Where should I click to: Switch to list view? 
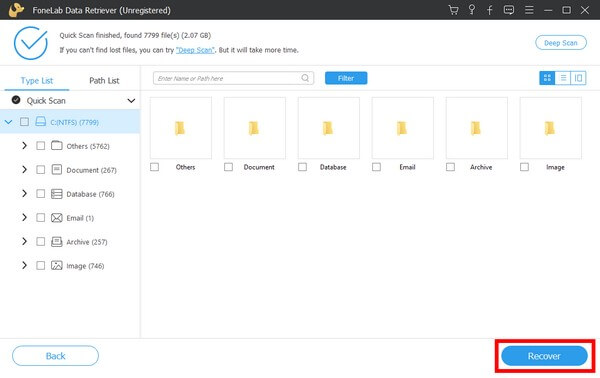pyautogui.click(x=563, y=78)
